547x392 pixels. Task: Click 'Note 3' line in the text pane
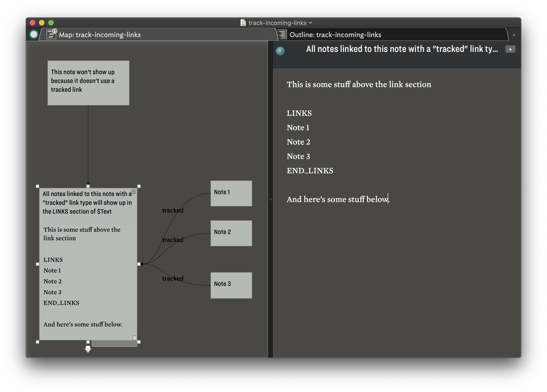click(x=298, y=156)
